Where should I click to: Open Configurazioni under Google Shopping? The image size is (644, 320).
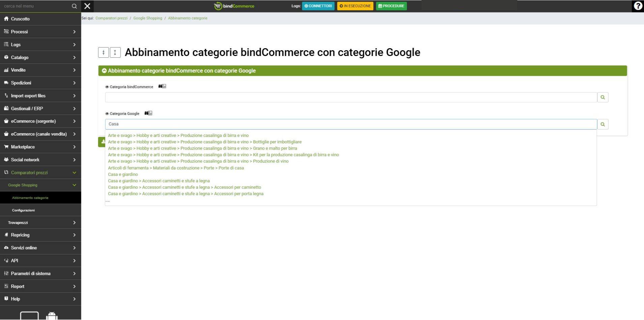click(23, 210)
